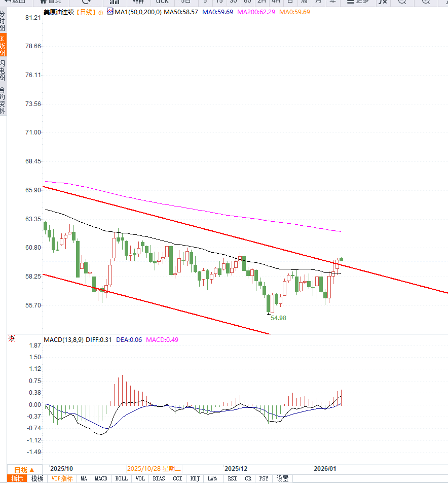The width and height of the screenshot is (448, 483).
Task: Open indicator 设置 settings
Action: click(x=282, y=478)
